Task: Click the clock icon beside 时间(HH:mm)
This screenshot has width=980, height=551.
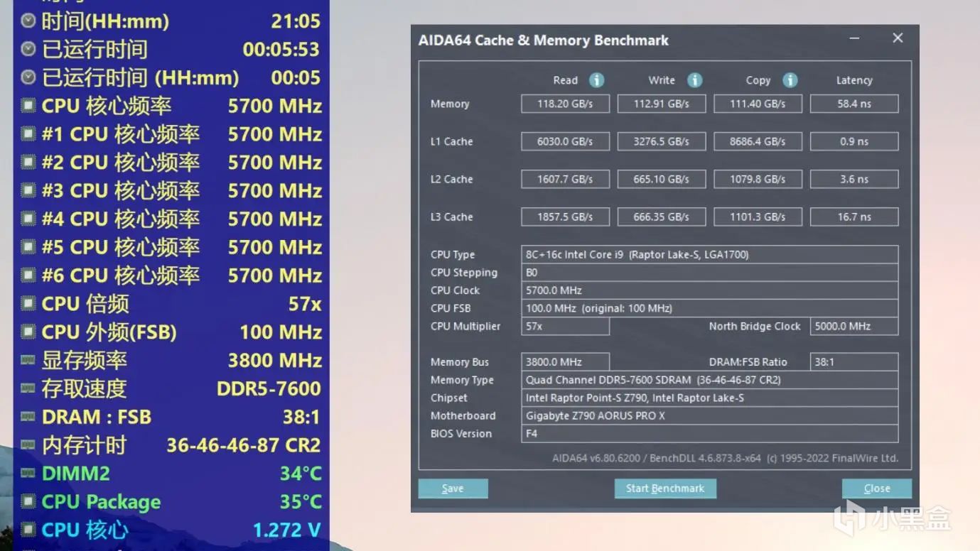Action: tap(28, 21)
